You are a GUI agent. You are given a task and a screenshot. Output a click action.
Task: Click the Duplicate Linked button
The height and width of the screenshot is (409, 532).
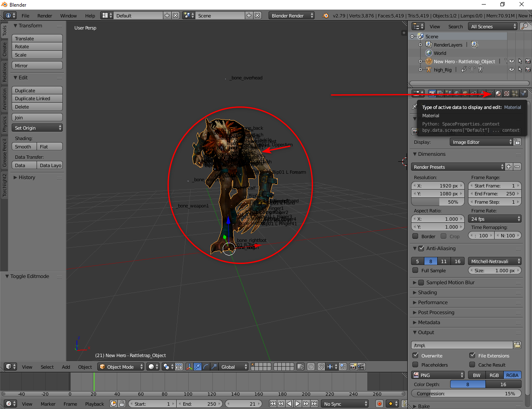click(37, 99)
